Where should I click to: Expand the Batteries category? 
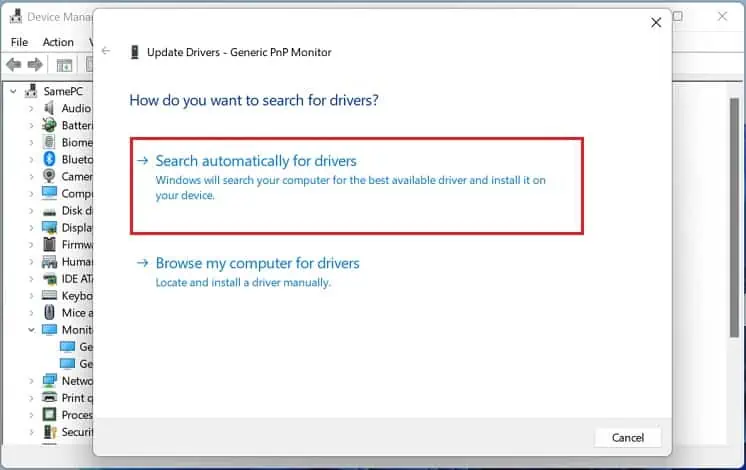(31, 126)
